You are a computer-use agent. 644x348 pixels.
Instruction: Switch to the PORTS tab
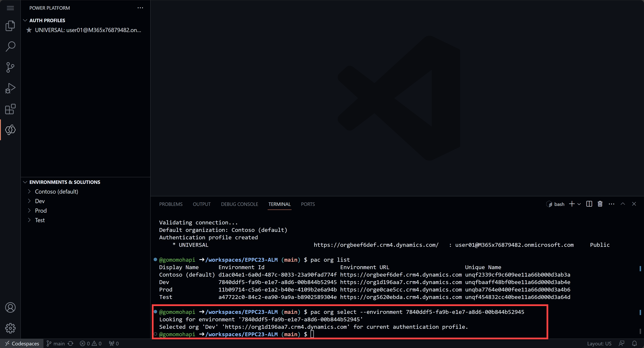pyautogui.click(x=308, y=204)
